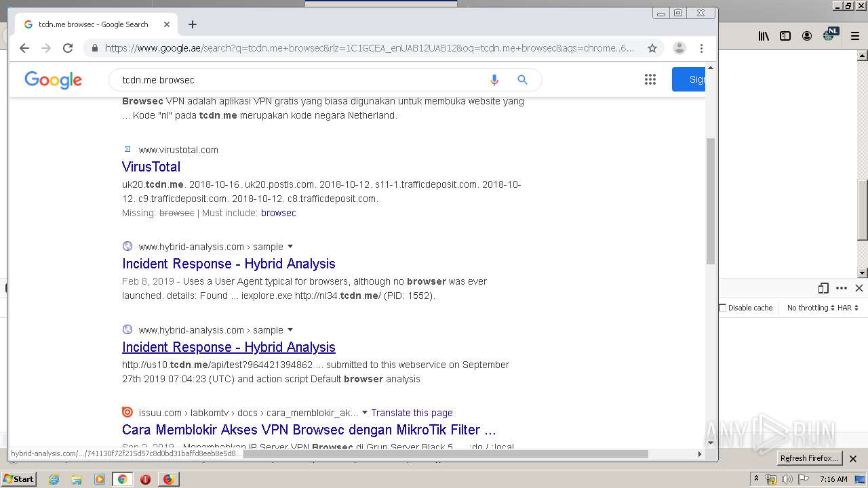Translate the issuu.com result page

click(412, 413)
